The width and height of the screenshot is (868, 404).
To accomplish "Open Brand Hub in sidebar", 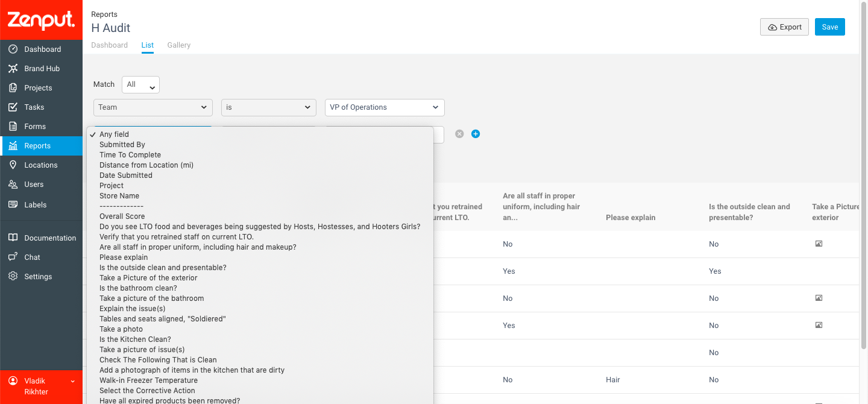I will pyautogui.click(x=41, y=69).
